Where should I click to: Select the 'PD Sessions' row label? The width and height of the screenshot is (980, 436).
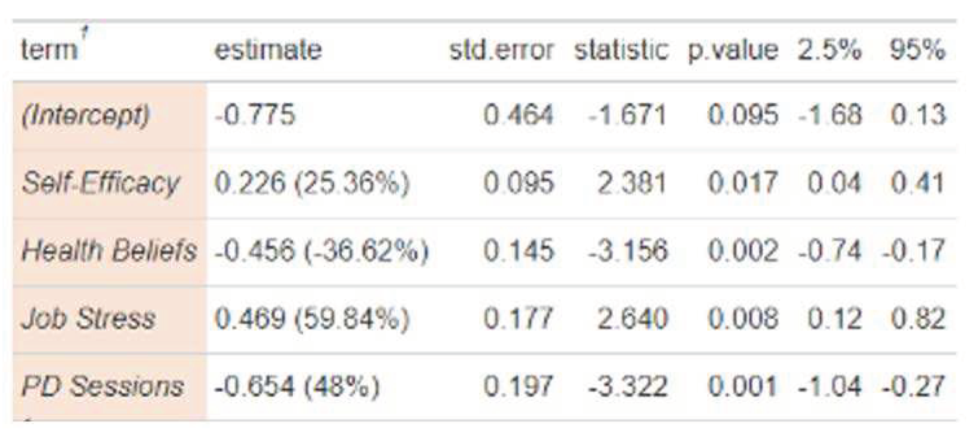coord(103,386)
